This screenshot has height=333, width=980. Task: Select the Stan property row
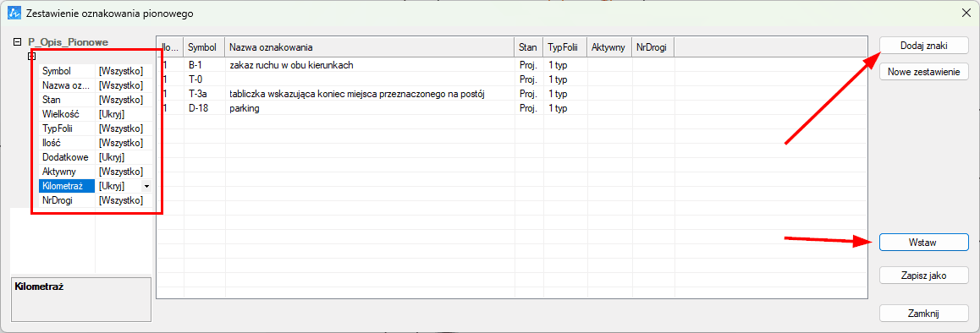coord(95,100)
